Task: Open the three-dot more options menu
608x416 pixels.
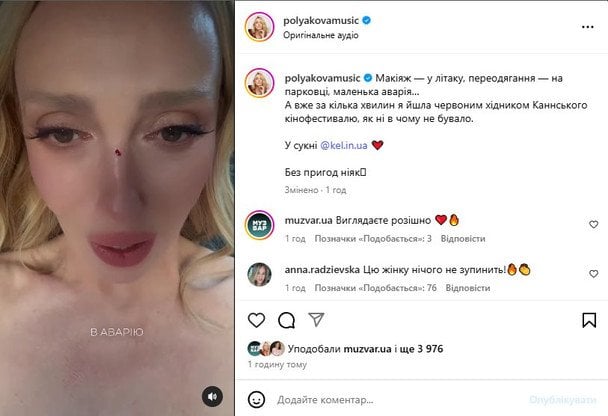Action: point(587,27)
